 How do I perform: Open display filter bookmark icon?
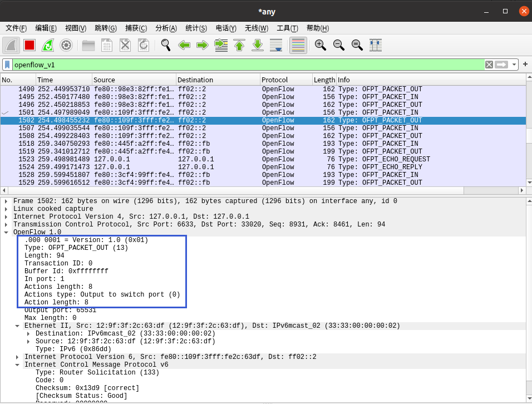tap(7, 65)
